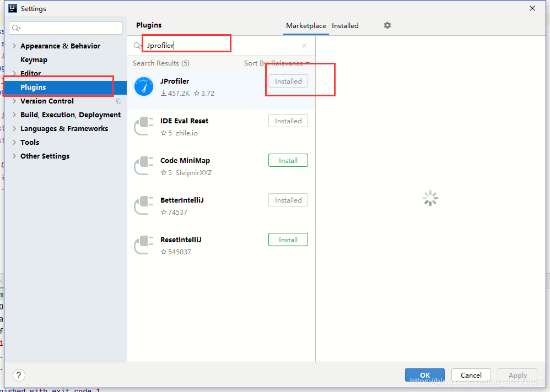Click the BetterIntelliJ plugin icon
Image resolution: width=550 pixels, height=392 pixels.
[x=144, y=205]
